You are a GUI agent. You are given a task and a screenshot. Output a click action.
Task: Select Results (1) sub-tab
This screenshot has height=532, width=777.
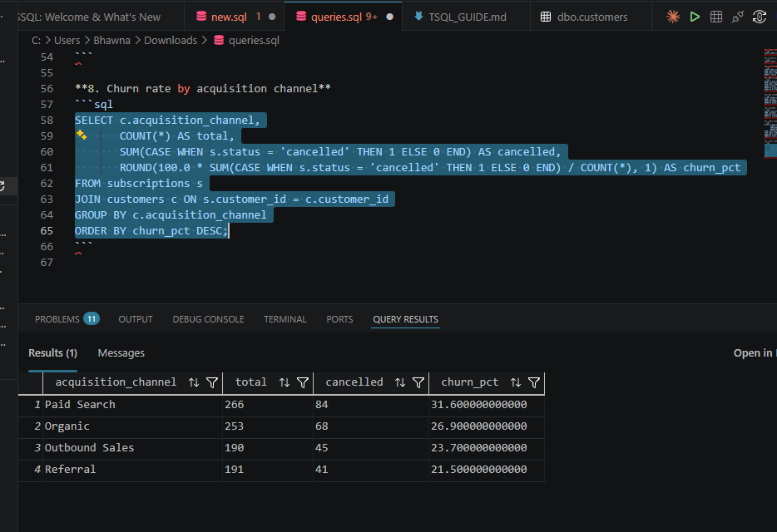click(52, 353)
